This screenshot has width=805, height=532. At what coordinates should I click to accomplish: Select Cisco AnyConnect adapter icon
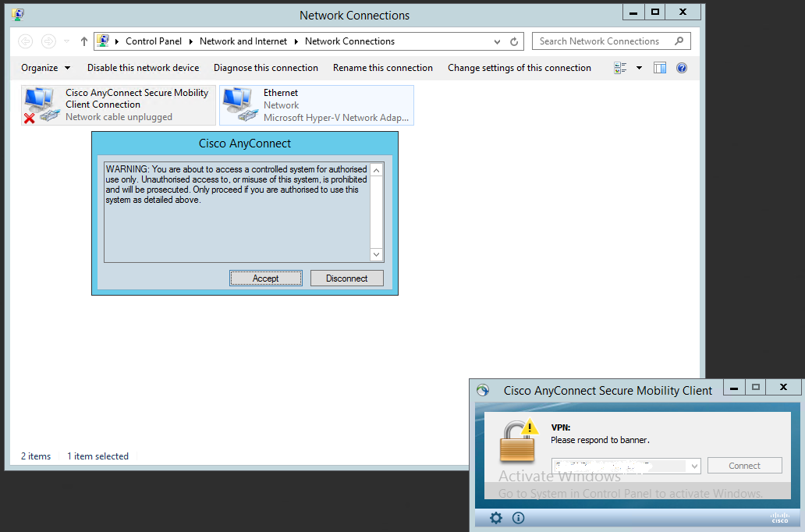click(41, 105)
